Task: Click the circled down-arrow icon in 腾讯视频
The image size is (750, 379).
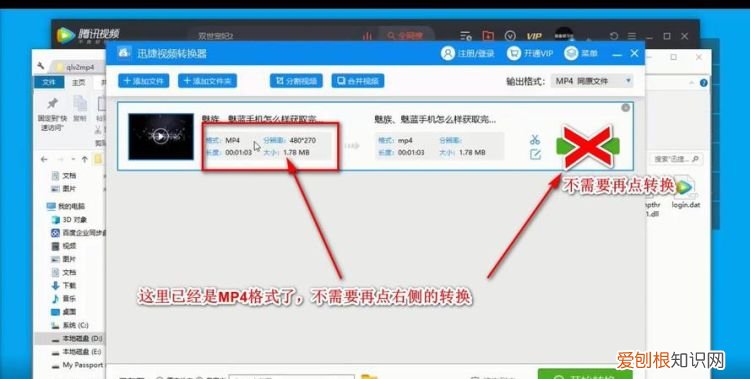Action: [x=510, y=36]
